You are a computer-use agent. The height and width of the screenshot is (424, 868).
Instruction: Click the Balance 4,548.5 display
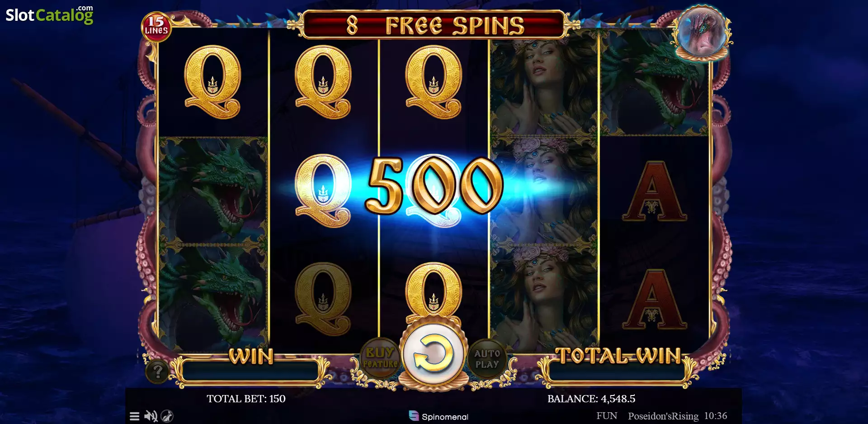(591, 399)
